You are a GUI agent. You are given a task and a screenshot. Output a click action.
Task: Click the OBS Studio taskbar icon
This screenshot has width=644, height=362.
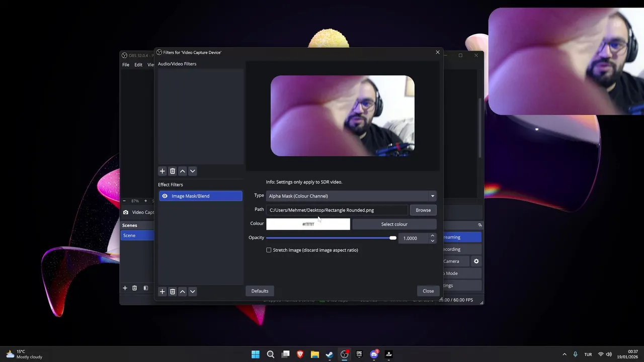point(345,354)
